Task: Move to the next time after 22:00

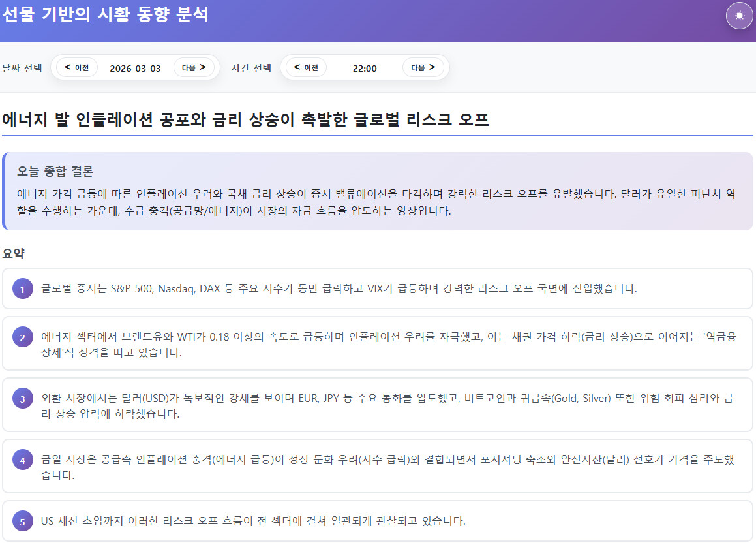Action: click(x=423, y=67)
